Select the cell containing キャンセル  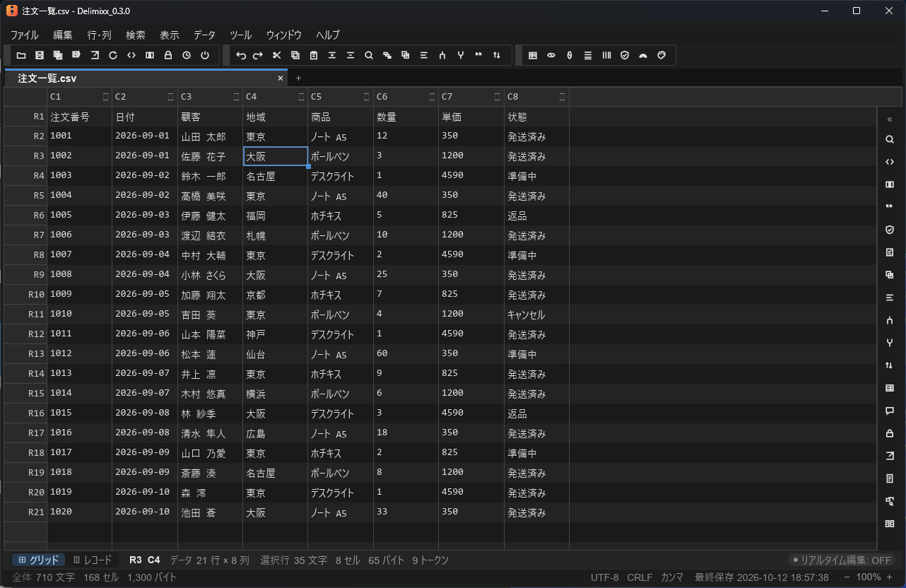(x=536, y=314)
